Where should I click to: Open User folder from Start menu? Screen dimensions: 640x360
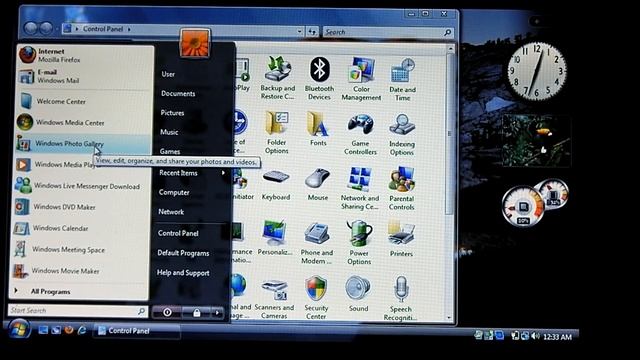pyautogui.click(x=168, y=74)
